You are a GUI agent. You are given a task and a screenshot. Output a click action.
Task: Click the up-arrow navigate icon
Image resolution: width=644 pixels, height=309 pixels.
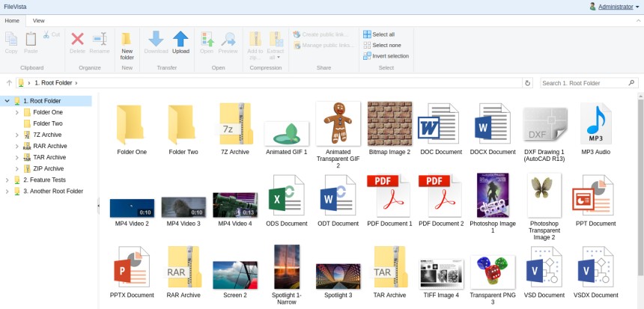(x=9, y=83)
